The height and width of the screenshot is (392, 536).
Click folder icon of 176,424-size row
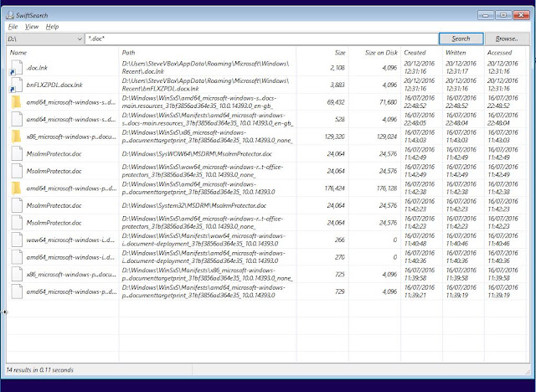17,188
